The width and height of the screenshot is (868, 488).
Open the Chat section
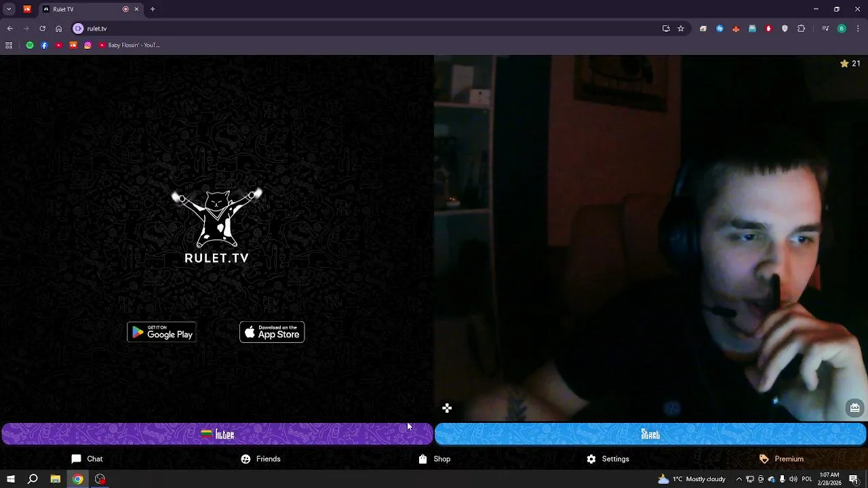click(87, 459)
